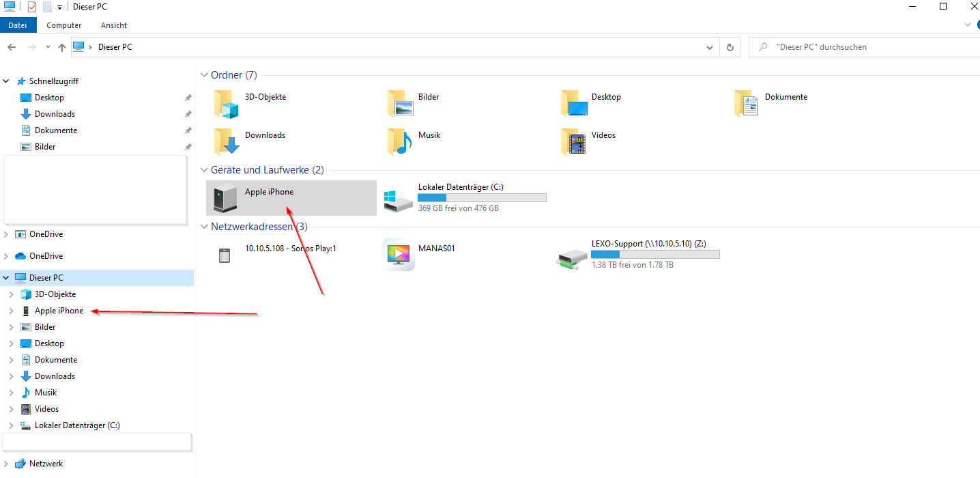Collapse the Geräte und Laufwerke group
This screenshot has height=478, width=980.
coord(204,170)
